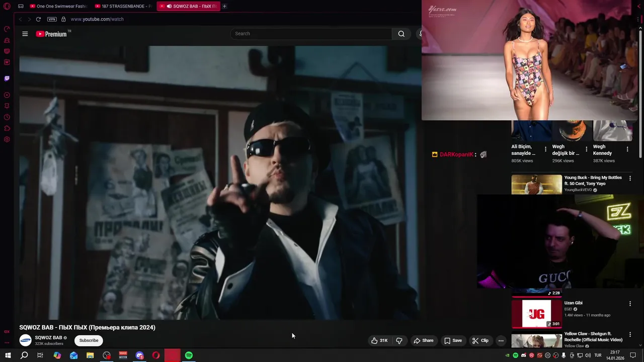
Task: Open Voicemeeter from the taskbar
Action: tap(123, 355)
